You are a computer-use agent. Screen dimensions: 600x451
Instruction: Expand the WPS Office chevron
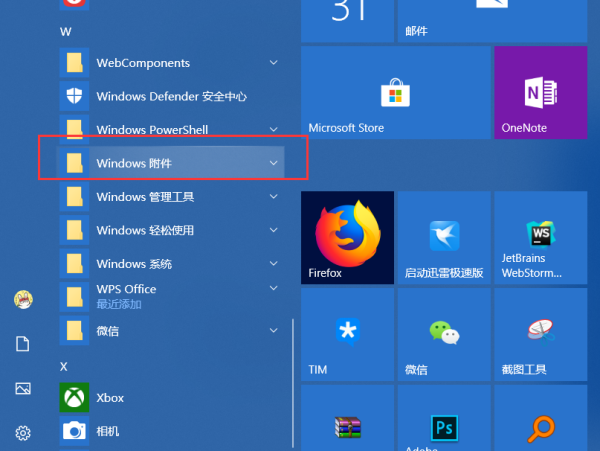(274, 288)
